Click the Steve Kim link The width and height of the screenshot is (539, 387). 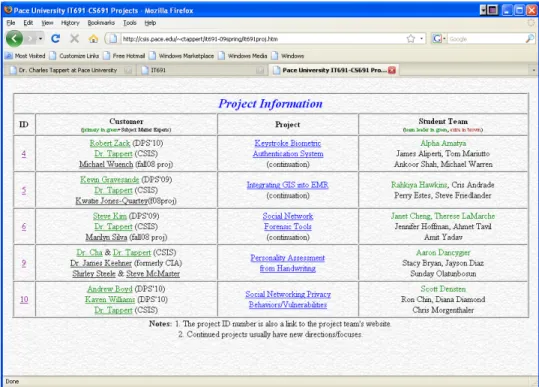[x=110, y=216]
